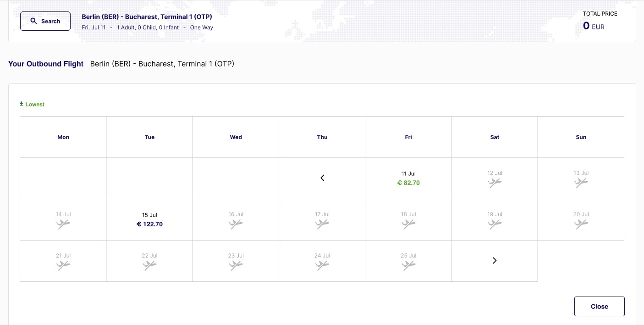Click the Search button with magnifier icon
This screenshot has height=325, width=644.
45,21
